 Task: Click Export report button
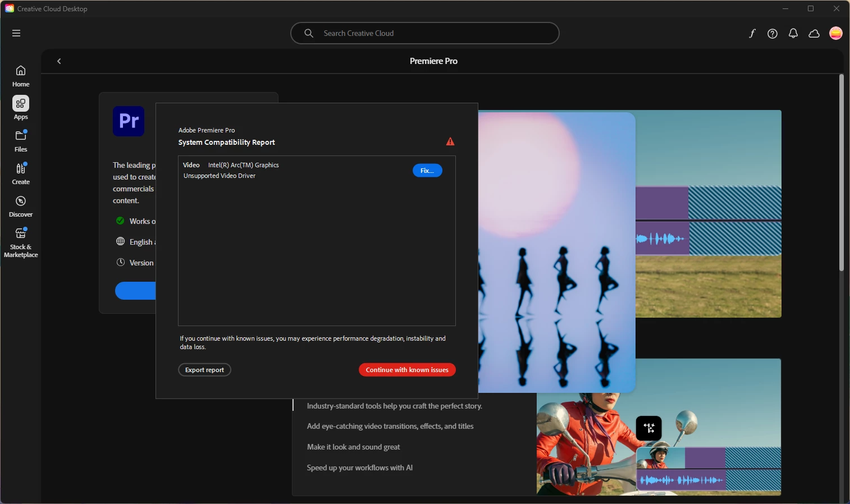click(204, 370)
